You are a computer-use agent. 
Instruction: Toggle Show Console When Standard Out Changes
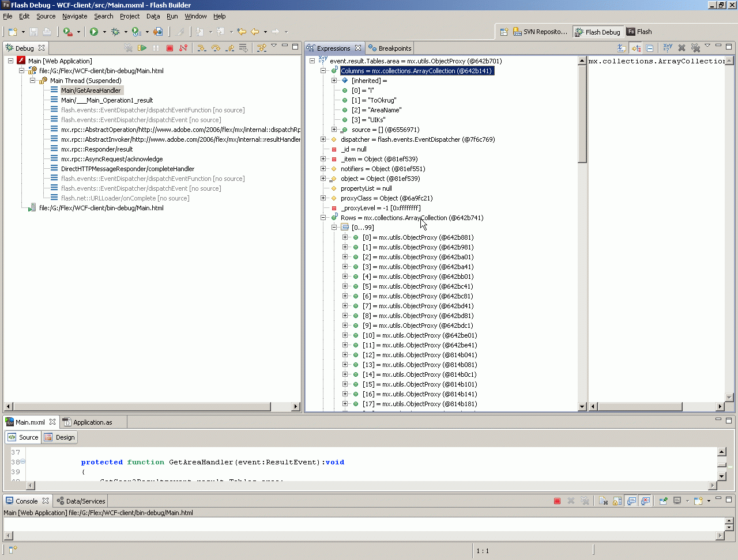[631, 501]
